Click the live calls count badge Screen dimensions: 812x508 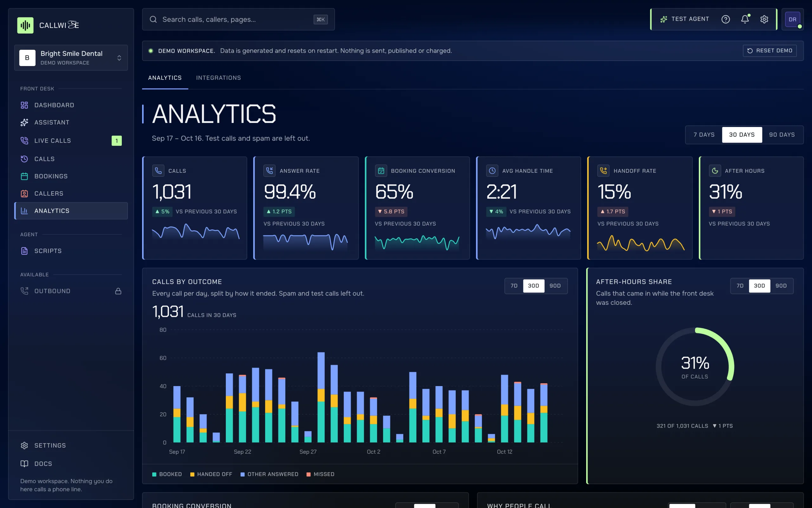click(116, 141)
